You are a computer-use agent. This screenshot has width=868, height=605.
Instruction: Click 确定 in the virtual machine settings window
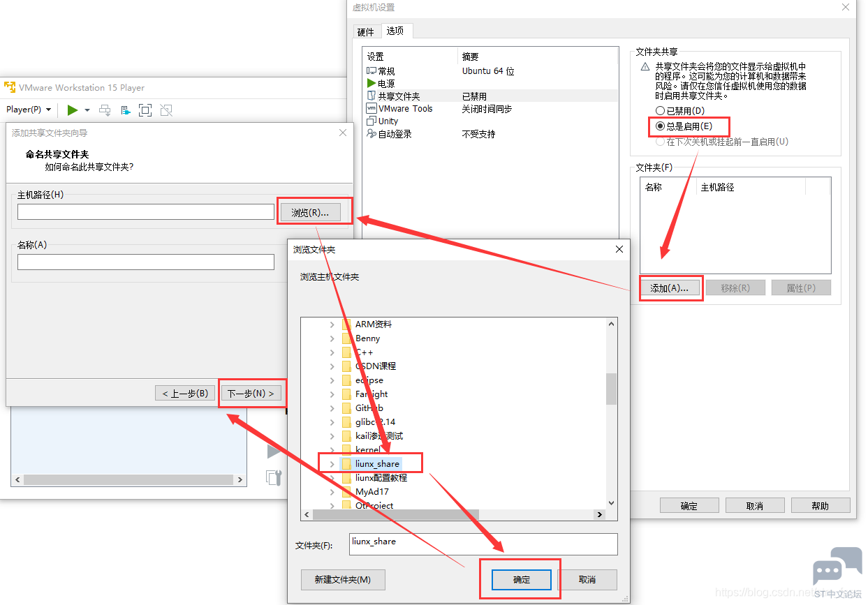point(689,506)
